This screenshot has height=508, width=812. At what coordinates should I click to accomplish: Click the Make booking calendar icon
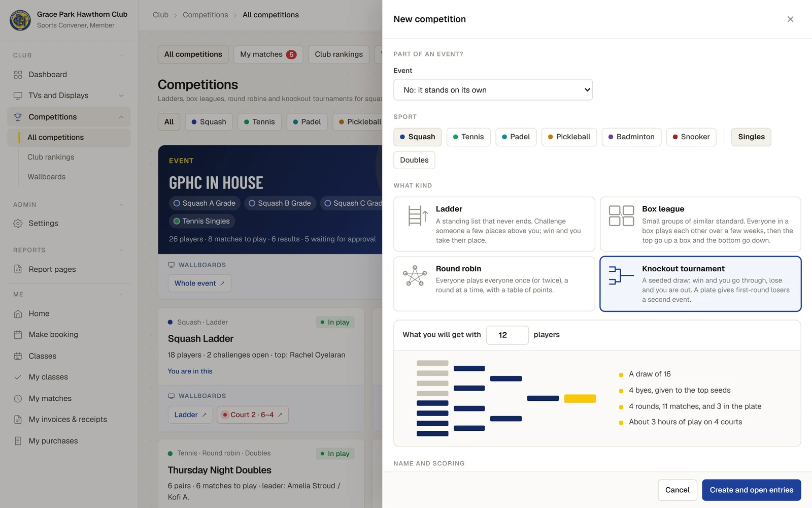pyautogui.click(x=18, y=335)
